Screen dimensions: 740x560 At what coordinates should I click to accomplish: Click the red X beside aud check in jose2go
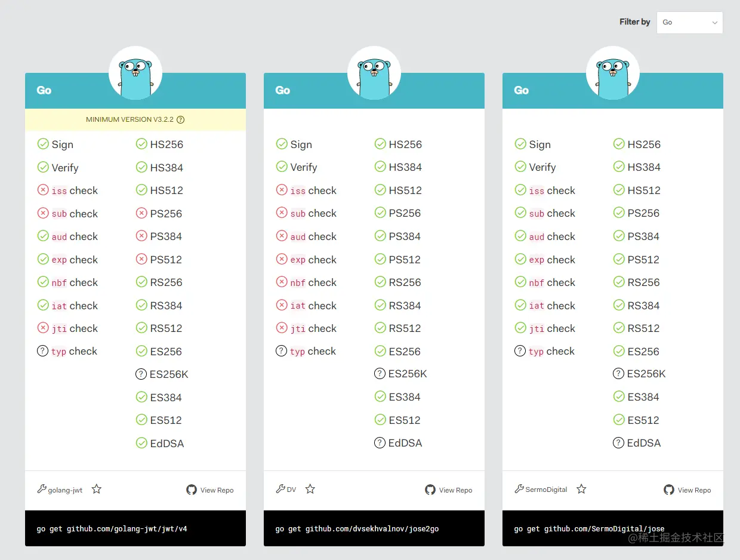click(282, 236)
